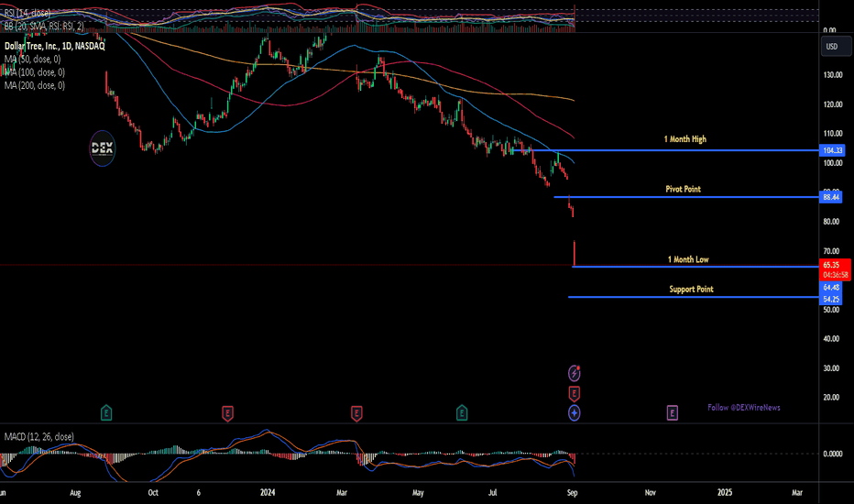The height and width of the screenshot is (504, 854).
Task: Click the Nov label on time axis
Action: [x=651, y=493]
